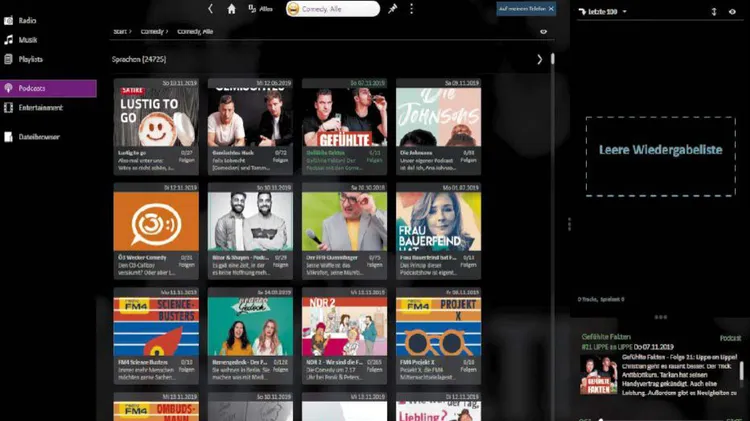Open the FM4 Science Busters cover
The height and width of the screenshot is (421, 750).
click(156, 326)
